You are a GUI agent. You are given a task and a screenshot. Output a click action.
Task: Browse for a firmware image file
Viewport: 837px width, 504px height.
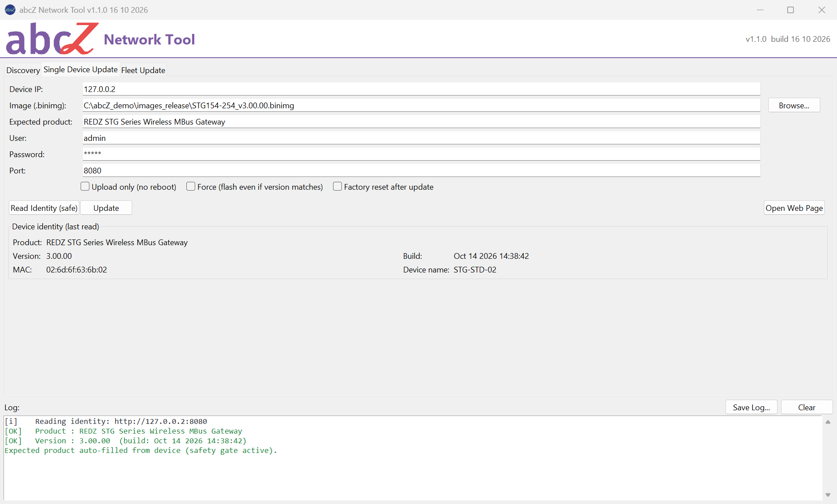coord(794,105)
